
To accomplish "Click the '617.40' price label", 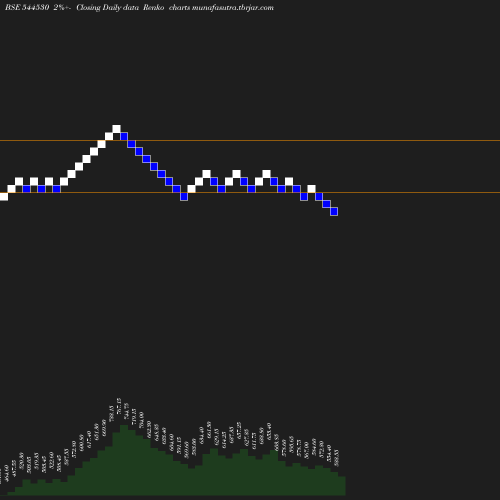I will [89, 439].
